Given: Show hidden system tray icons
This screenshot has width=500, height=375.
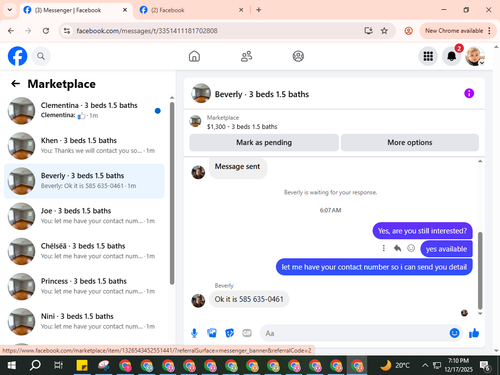Looking at the screenshot, I should [x=425, y=366].
